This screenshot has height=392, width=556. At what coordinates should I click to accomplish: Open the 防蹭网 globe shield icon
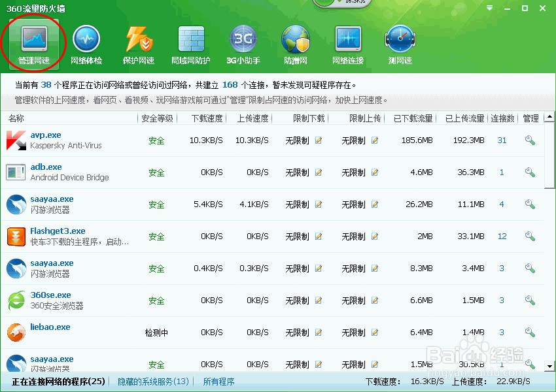pyautogui.click(x=296, y=44)
